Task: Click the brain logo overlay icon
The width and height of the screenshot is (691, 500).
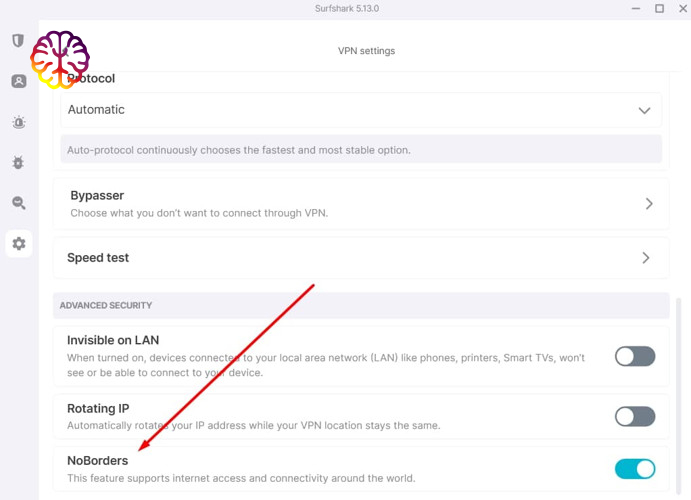Action: [x=60, y=59]
